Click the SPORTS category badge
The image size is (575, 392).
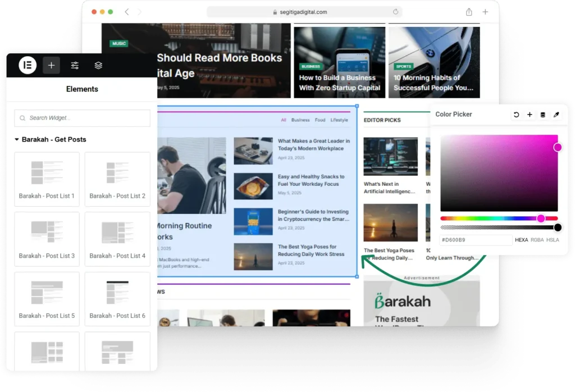coord(403,67)
